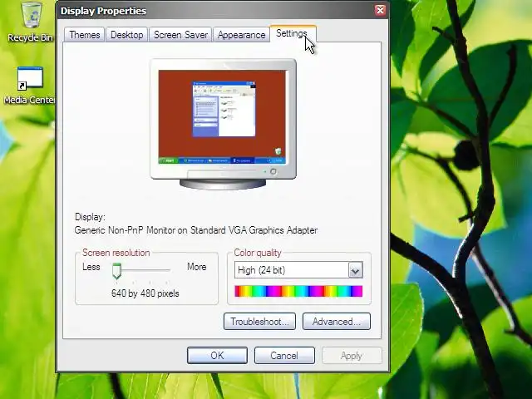Click the monitor preview image
The height and width of the screenshot is (399, 532).
pyautogui.click(x=223, y=124)
